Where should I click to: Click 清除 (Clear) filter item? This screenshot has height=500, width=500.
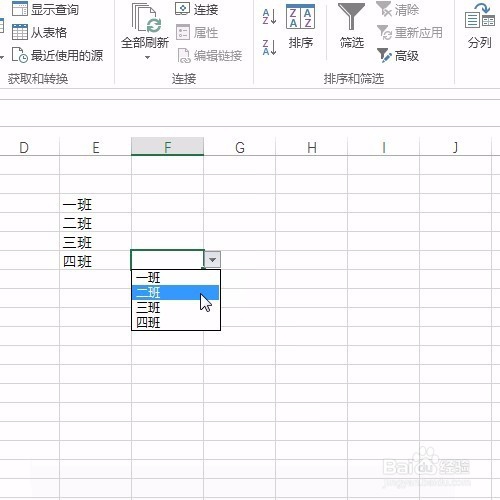tap(397, 9)
